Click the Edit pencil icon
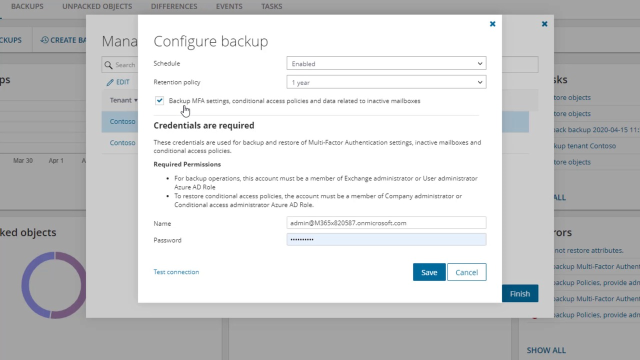 point(110,82)
